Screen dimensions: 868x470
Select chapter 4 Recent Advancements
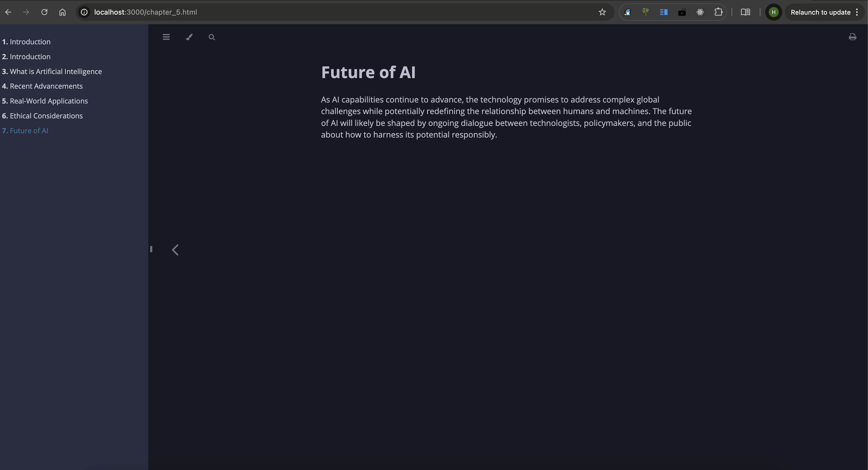[42, 86]
